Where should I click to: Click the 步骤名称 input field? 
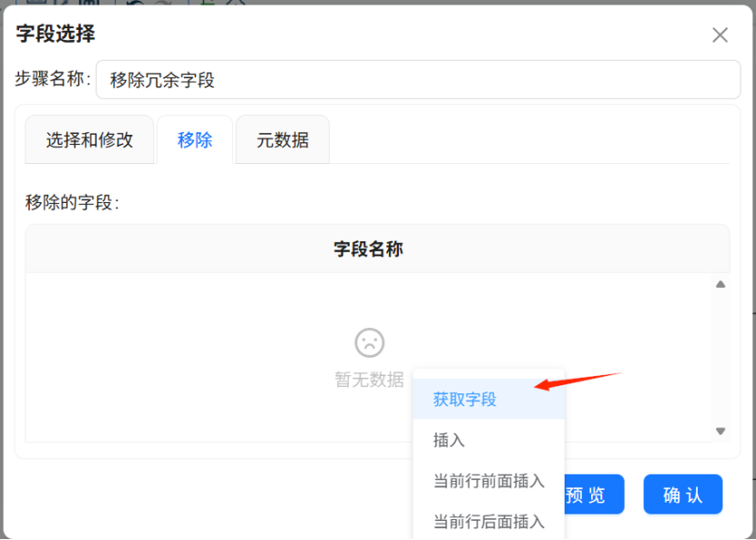418,79
